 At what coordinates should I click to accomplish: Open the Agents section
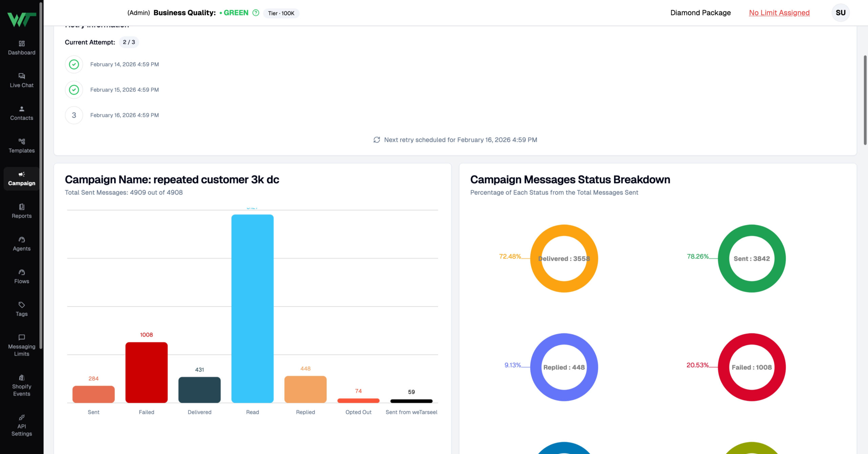22,244
